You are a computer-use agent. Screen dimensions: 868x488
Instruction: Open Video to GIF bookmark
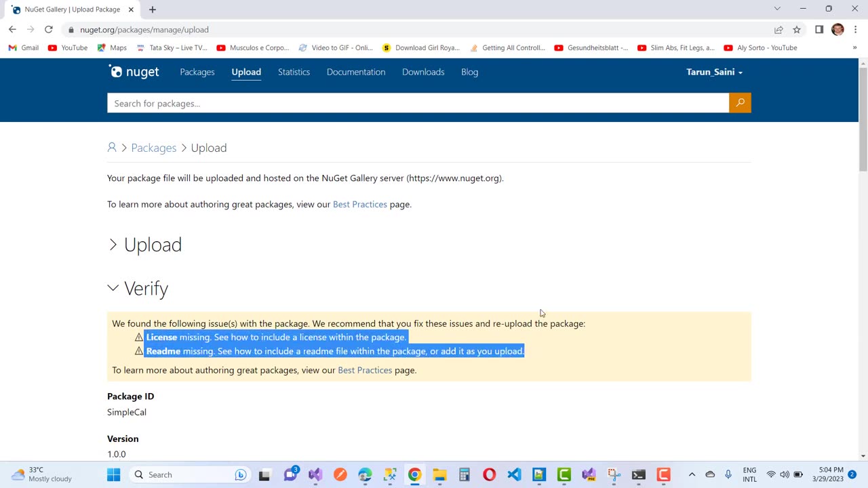pos(336,48)
